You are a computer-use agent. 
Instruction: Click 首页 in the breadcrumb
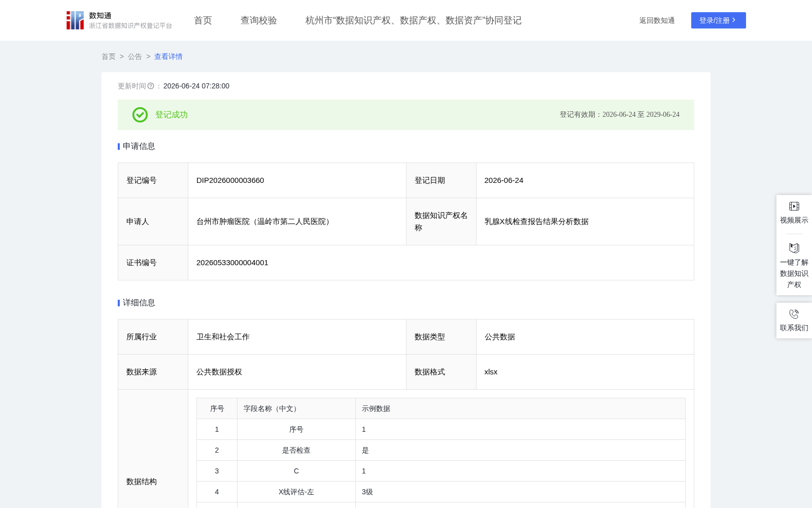pyautogui.click(x=109, y=56)
